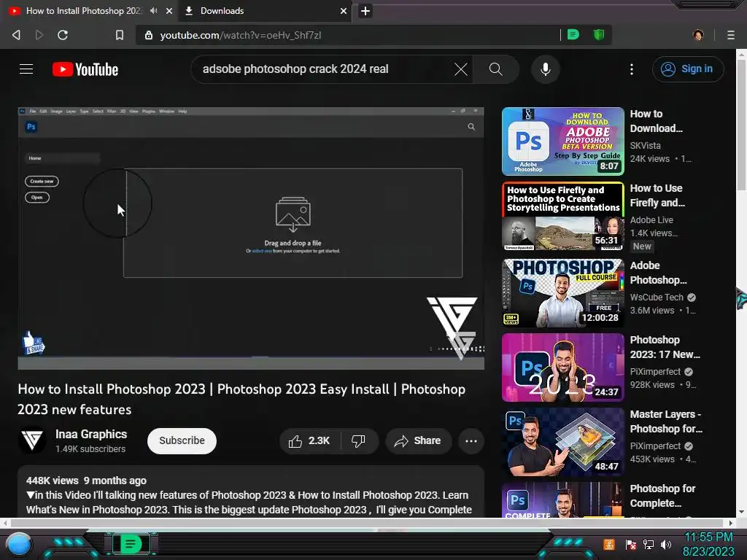This screenshot has height=560, width=747.
Task: Search with your voice microphone button
Action: click(546, 69)
